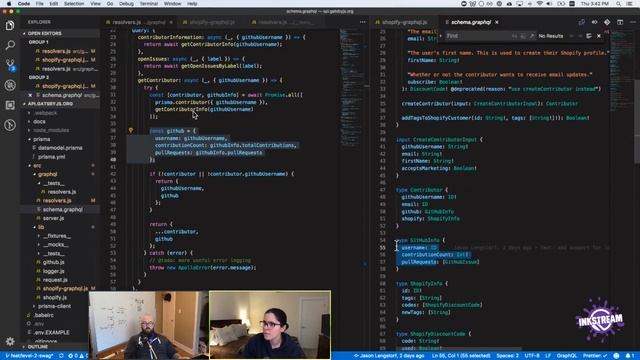Open datamodel.prisma in the explorer
Screen dimensions: 640x360
pyautogui.click(x=60, y=148)
